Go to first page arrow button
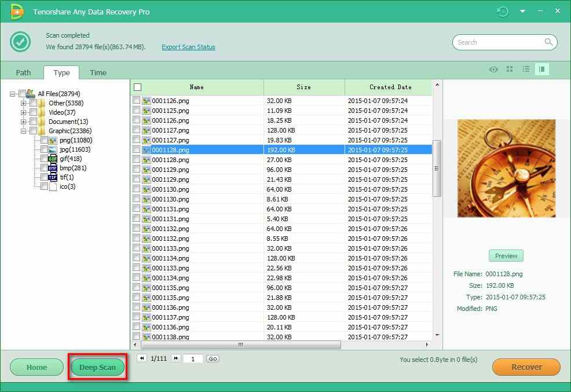571x392 pixels. [x=142, y=358]
